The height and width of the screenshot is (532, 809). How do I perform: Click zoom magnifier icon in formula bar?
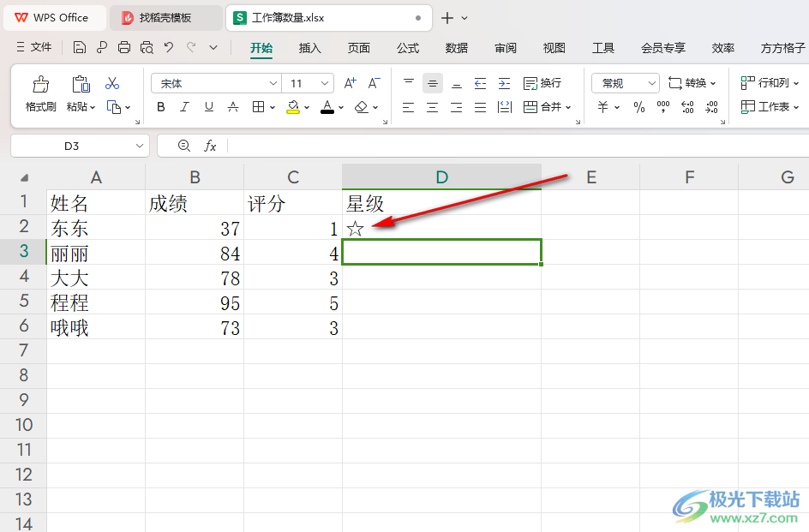(184, 146)
